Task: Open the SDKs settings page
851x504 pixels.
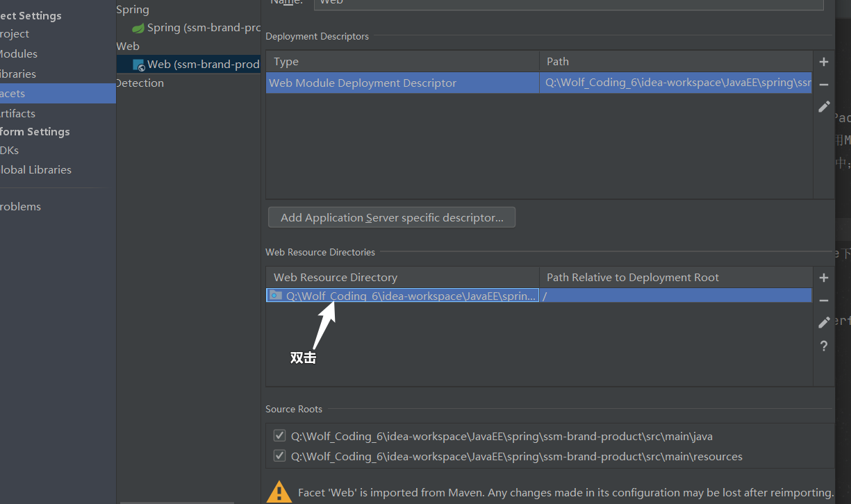Action: (10, 150)
